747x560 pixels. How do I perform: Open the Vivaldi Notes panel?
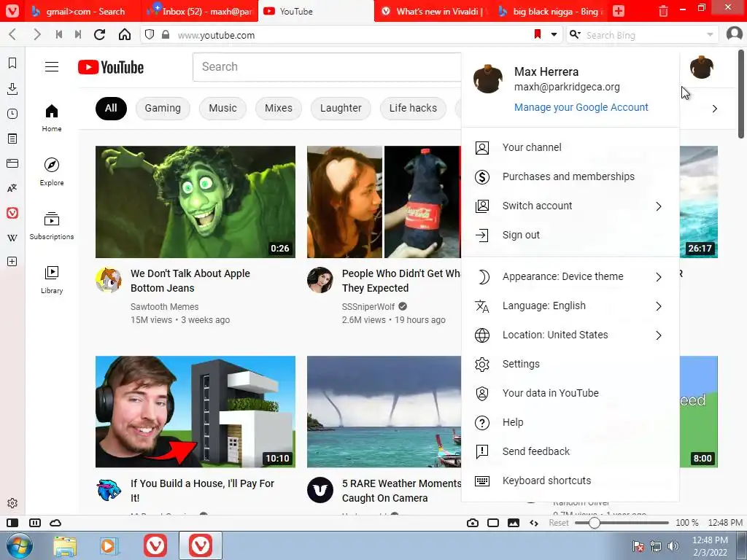(12, 139)
